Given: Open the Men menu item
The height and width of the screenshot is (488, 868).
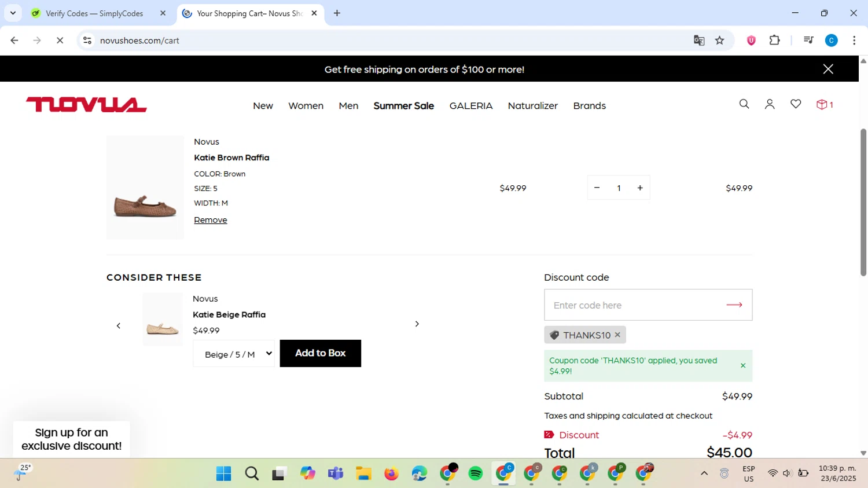Looking at the screenshot, I should point(348,105).
